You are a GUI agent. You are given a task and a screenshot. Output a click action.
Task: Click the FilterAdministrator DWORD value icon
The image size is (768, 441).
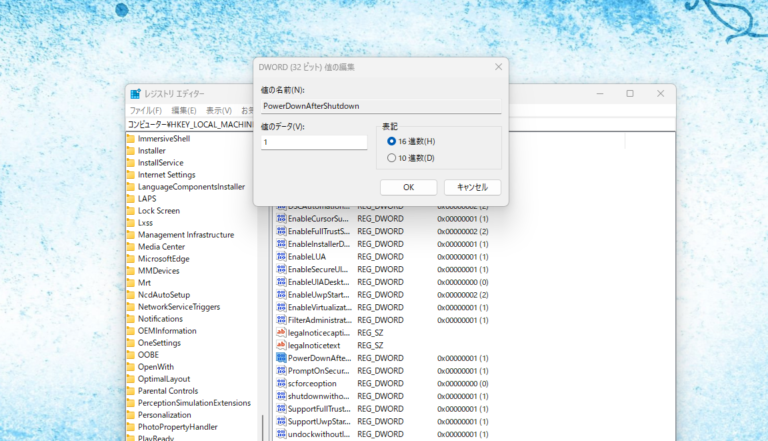click(x=281, y=320)
